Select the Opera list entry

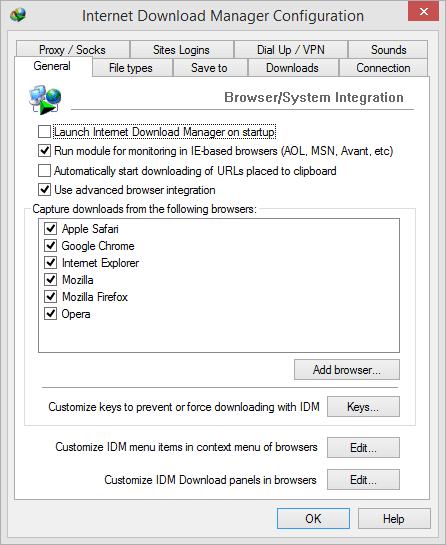click(x=76, y=314)
